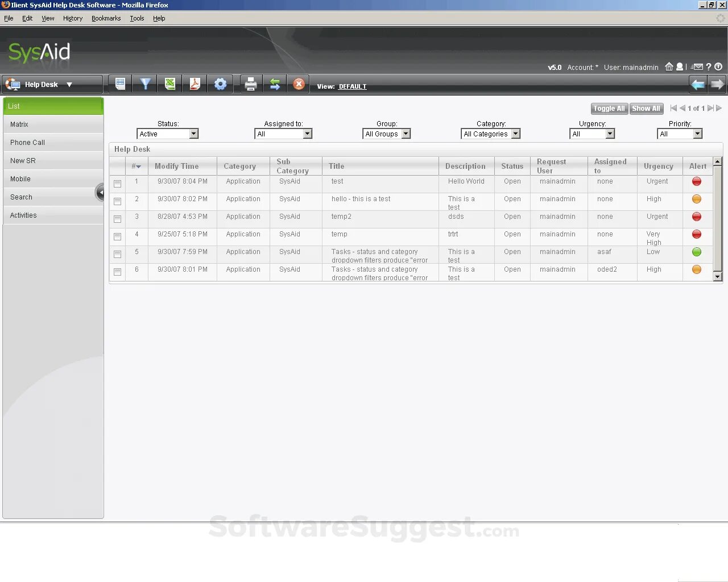Export the list to PDF

pyautogui.click(x=195, y=84)
